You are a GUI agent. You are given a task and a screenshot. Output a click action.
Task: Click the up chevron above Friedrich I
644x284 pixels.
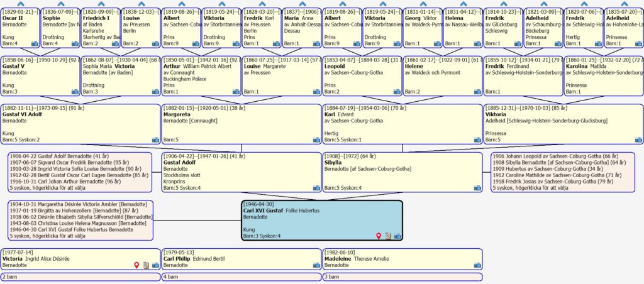point(101,4)
